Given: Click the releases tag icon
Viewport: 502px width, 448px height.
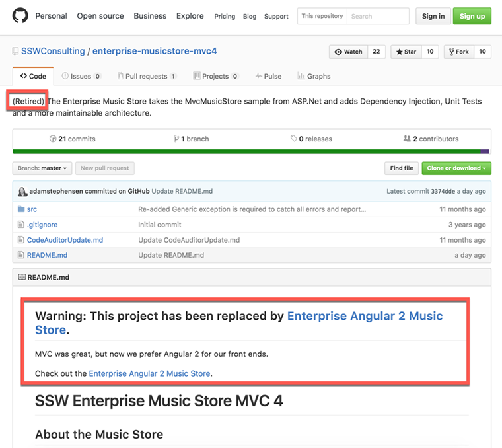Looking at the screenshot, I should pos(293,139).
